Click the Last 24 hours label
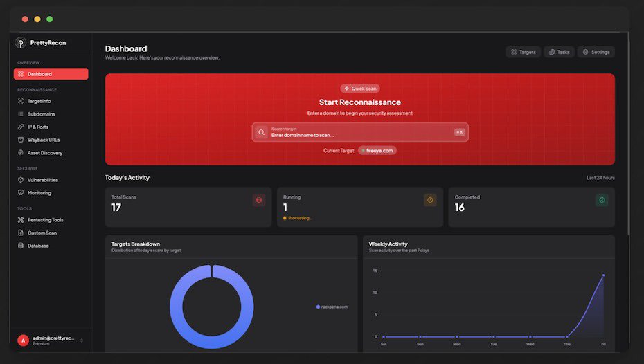Viewport: 644px width, 364px height. [600, 178]
